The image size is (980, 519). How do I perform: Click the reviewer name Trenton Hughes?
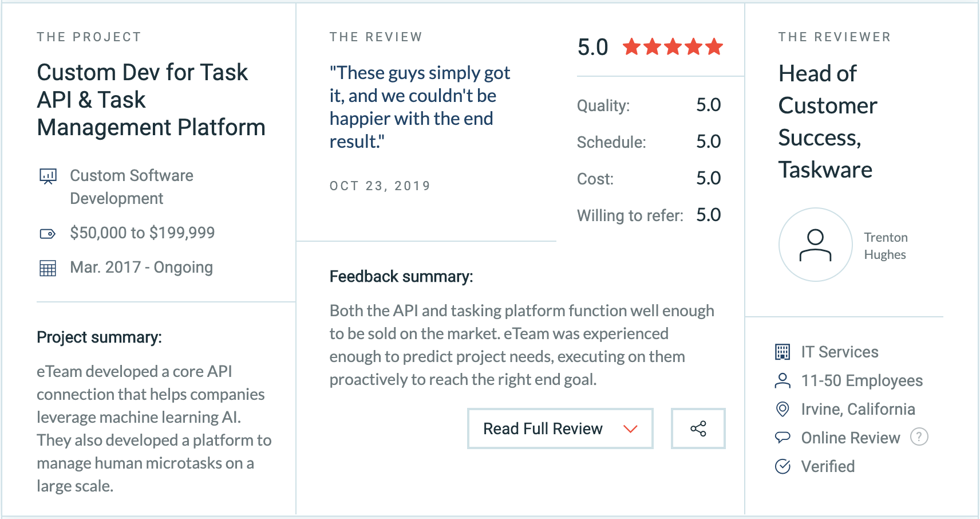tap(886, 246)
